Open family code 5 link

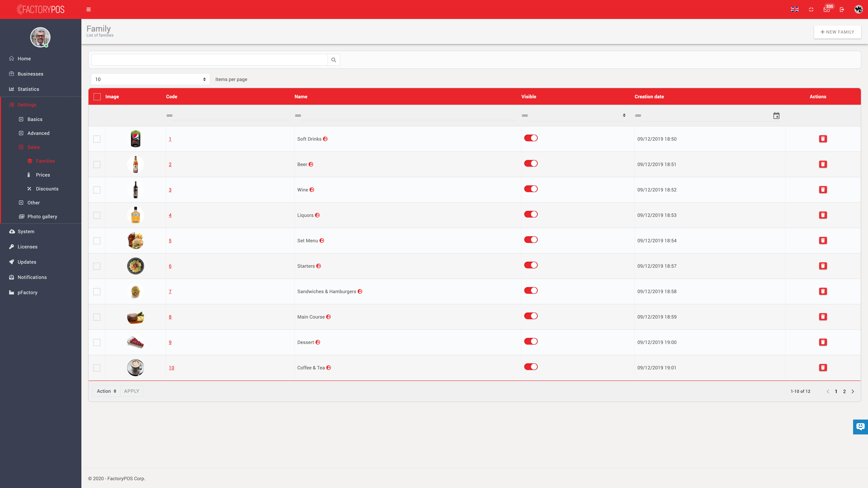(x=170, y=240)
